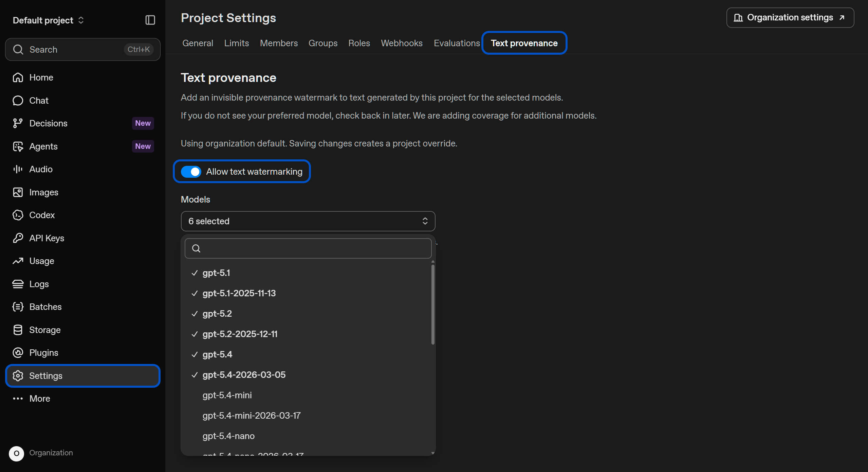The width and height of the screenshot is (868, 472).
Task: Click the Home icon in sidebar
Action: pyautogui.click(x=18, y=77)
